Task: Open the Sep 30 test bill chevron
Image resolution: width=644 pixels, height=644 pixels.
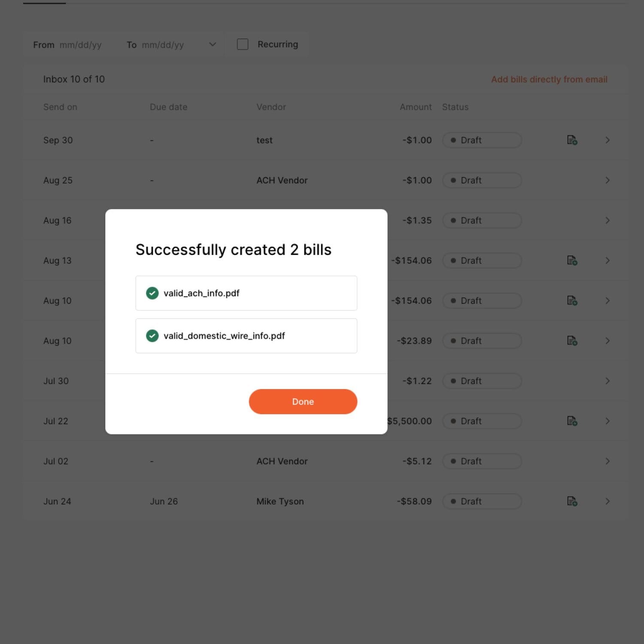Action: click(x=608, y=140)
